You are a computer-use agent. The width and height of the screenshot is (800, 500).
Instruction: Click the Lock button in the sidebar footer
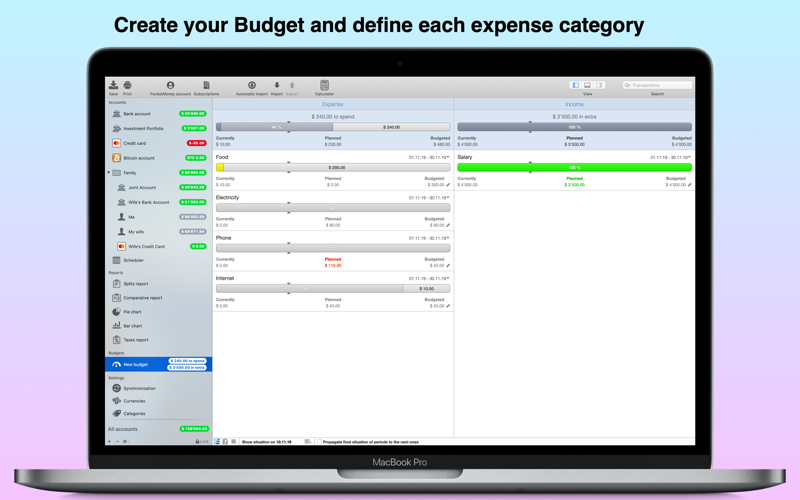click(202, 441)
